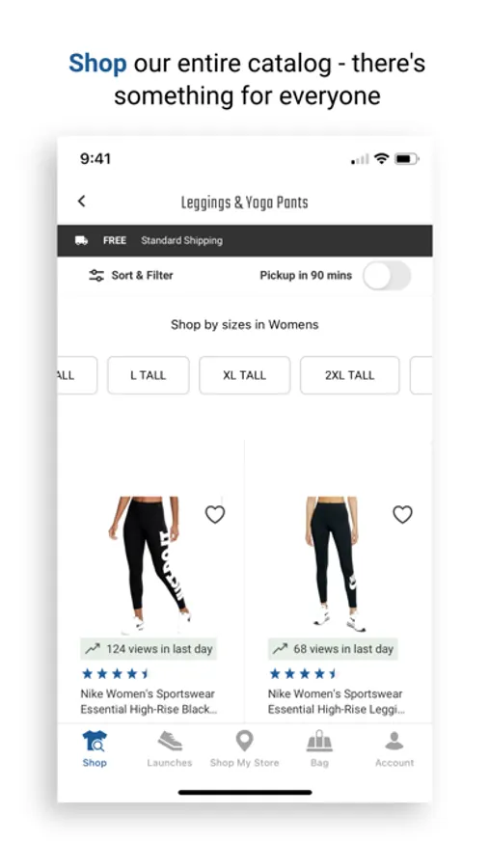Open the first Nike leggings product image
This screenshot has width=489, height=868.
[x=150, y=564]
